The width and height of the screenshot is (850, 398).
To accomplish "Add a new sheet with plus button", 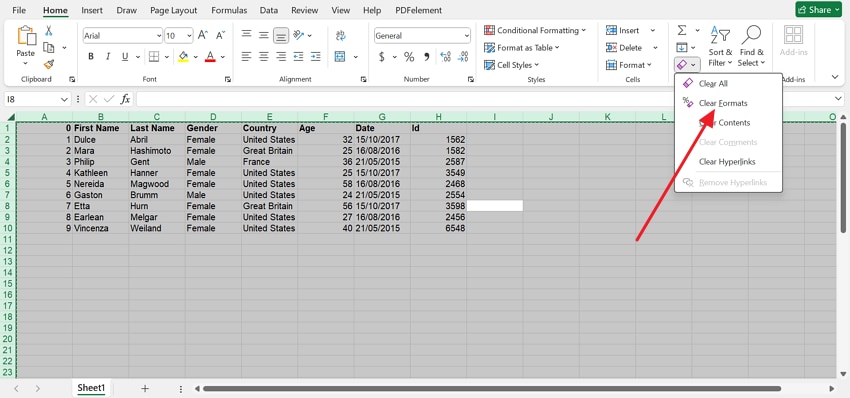I will [x=144, y=388].
